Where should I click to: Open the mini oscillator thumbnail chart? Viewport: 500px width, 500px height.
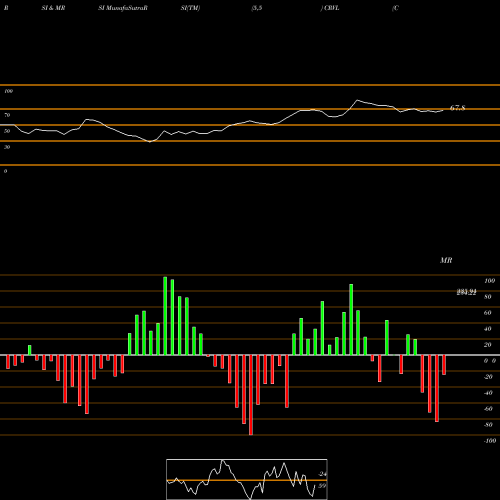247,479
